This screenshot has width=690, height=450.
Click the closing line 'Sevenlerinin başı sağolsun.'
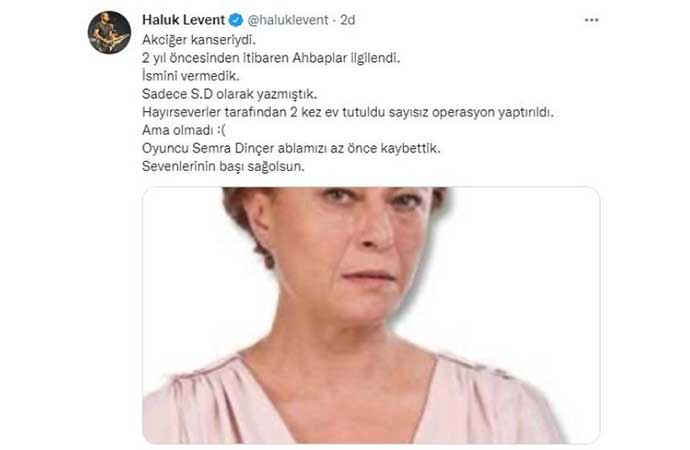223,167
